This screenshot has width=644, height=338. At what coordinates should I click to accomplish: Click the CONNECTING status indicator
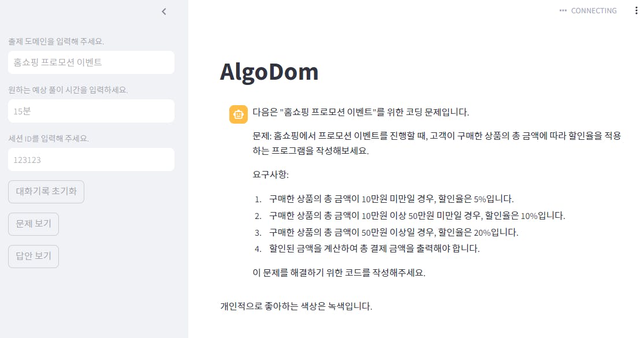click(588, 10)
